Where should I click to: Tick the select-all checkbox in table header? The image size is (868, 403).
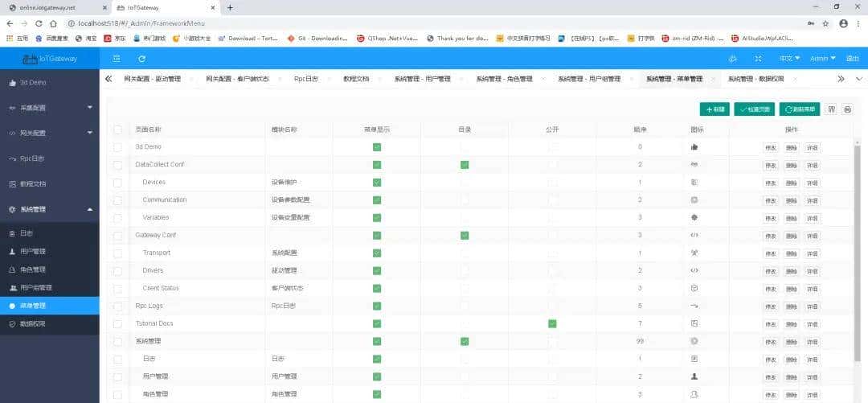(117, 130)
